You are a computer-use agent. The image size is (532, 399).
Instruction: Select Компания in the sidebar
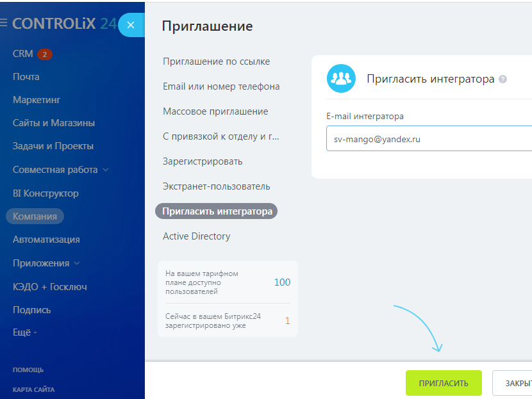tap(35, 216)
